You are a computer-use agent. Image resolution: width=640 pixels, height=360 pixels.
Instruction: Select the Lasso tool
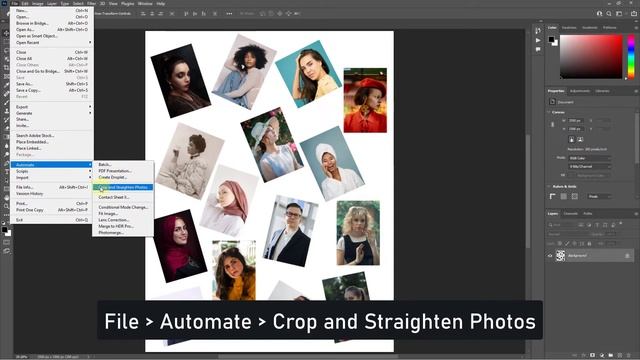pos(7,50)
